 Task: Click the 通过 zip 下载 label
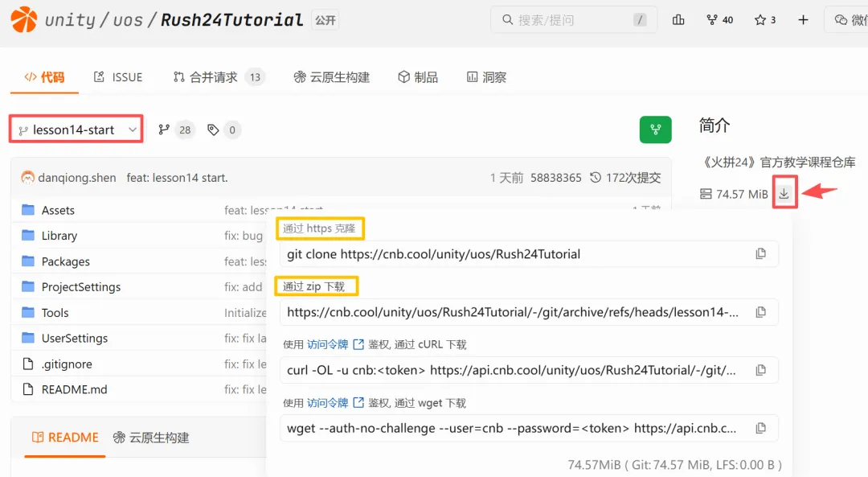(314, 286)
